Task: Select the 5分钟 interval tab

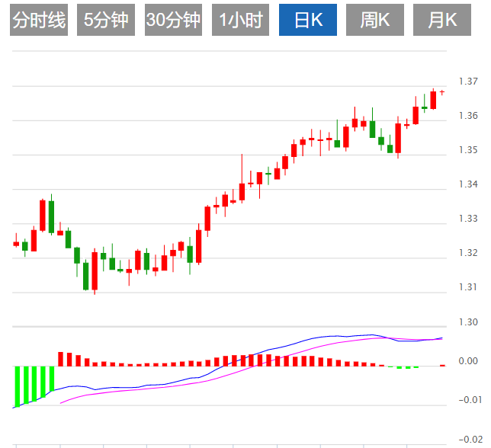Action: tap(106, 20)
